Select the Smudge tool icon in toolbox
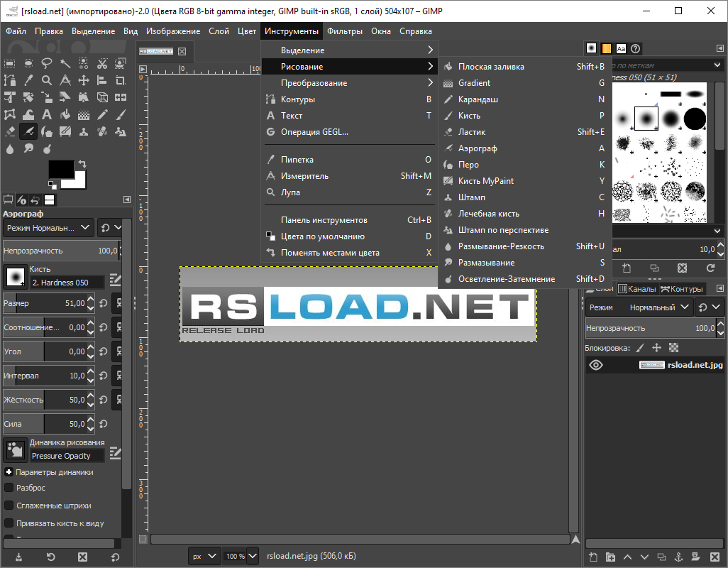This screenshot has height=568, width=728. pyautogui.click(x=28, y=148)
